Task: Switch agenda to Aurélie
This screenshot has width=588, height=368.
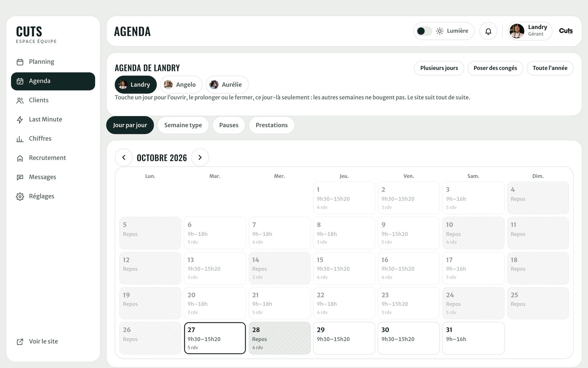Action: point(227,85)
